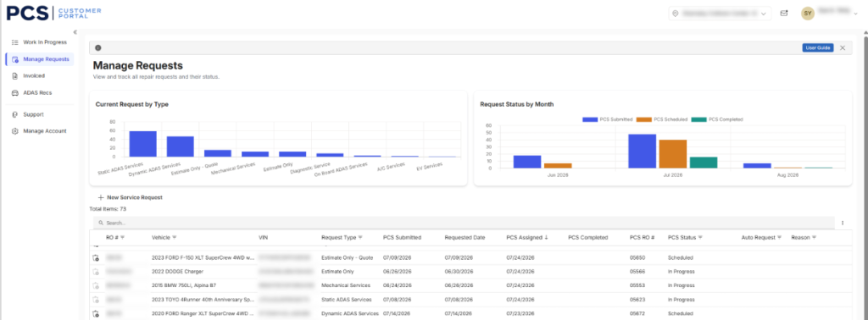Click the Jul 2026 PCS Submitted blue bar
The width and height of the screenshot is (868, 320).
click(x=643, y=151)
